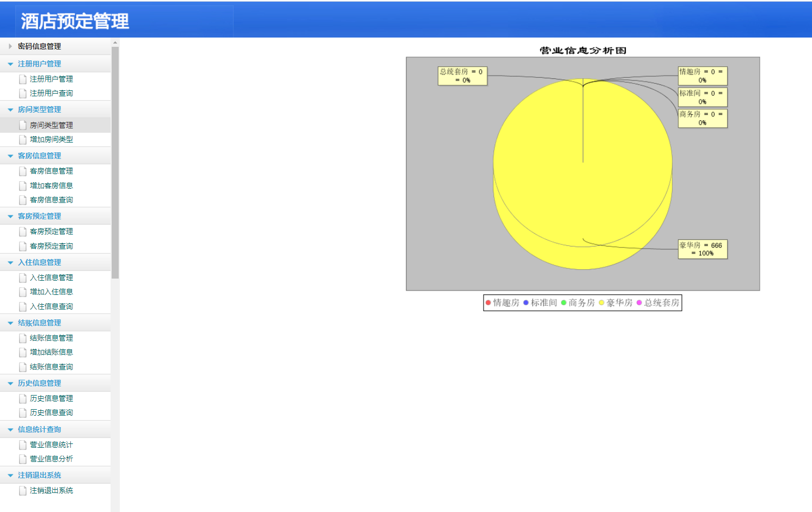The height and width of the screenshot is (512, 812).
Task: Expand the 密码信息管理 section arrow
Action: click(x=10, y=46)
